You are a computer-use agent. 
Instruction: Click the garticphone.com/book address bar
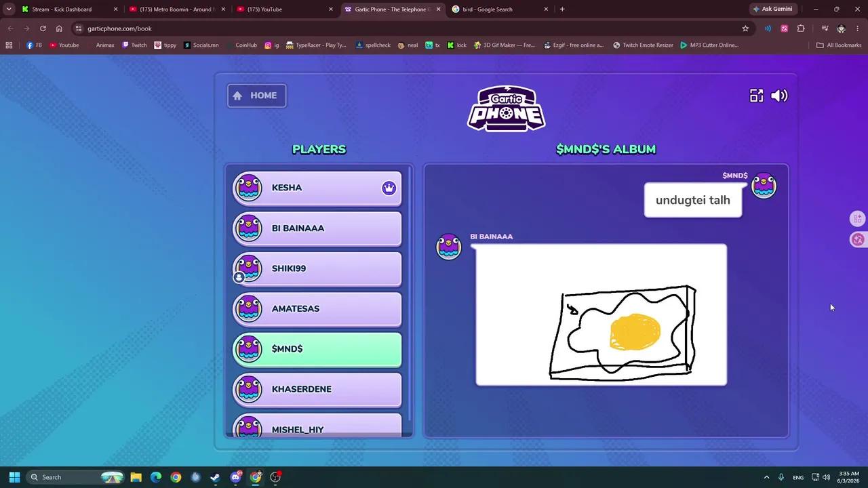[x=407, y=28]
